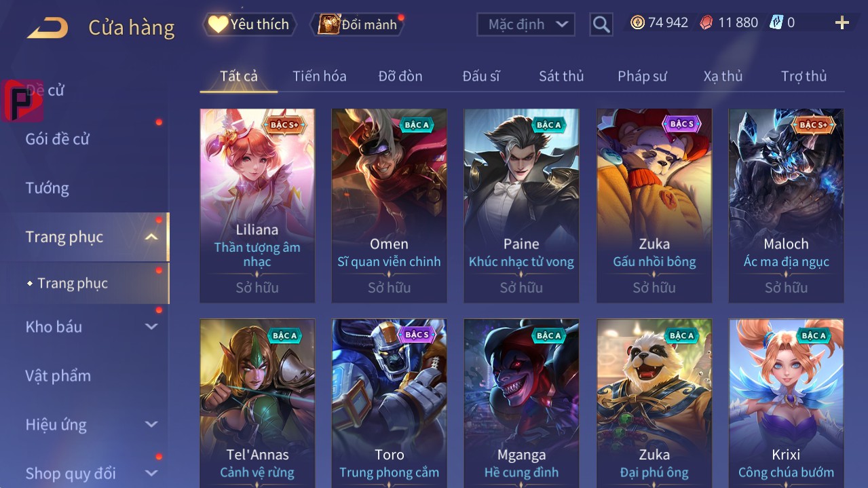Select the Tiến hóa tab
This screenshot has height=488, width=868.
320,76
